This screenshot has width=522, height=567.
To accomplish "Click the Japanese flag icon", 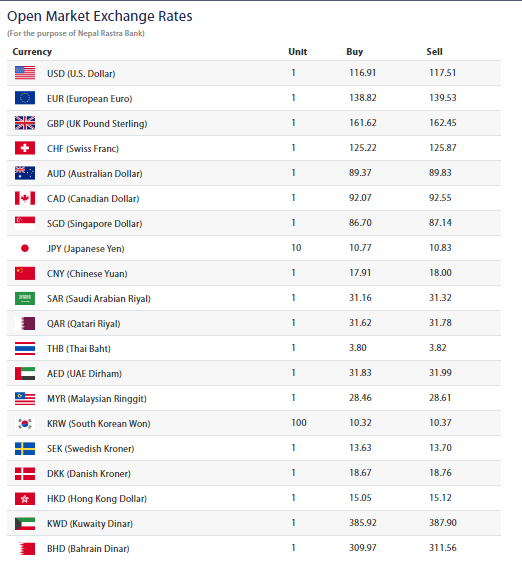I will pos(25,248).
